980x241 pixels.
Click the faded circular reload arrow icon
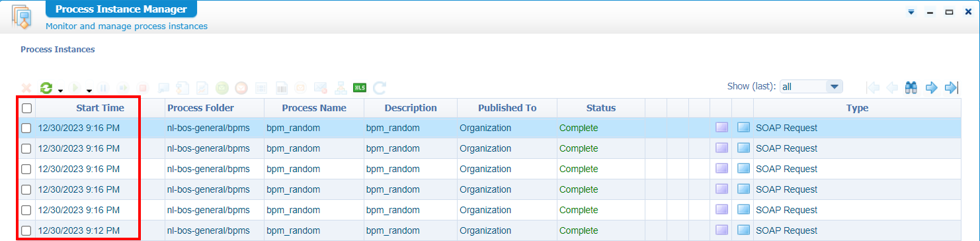(x=379, y=88)
